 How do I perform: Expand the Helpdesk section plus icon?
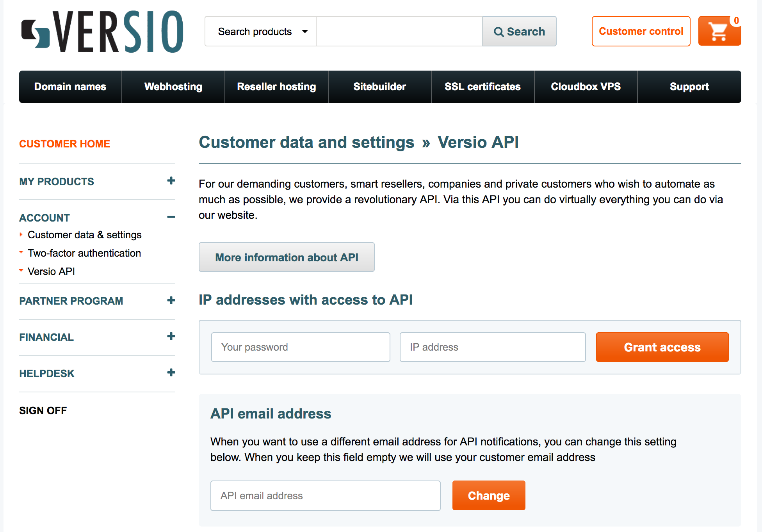(171, 372)
